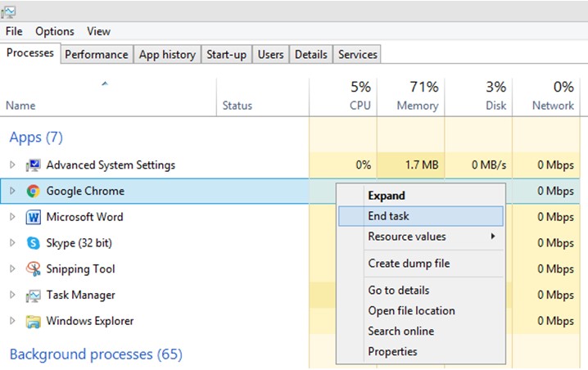Click the Skype app icon
This screenshot has height=370, width=588.
33,243
